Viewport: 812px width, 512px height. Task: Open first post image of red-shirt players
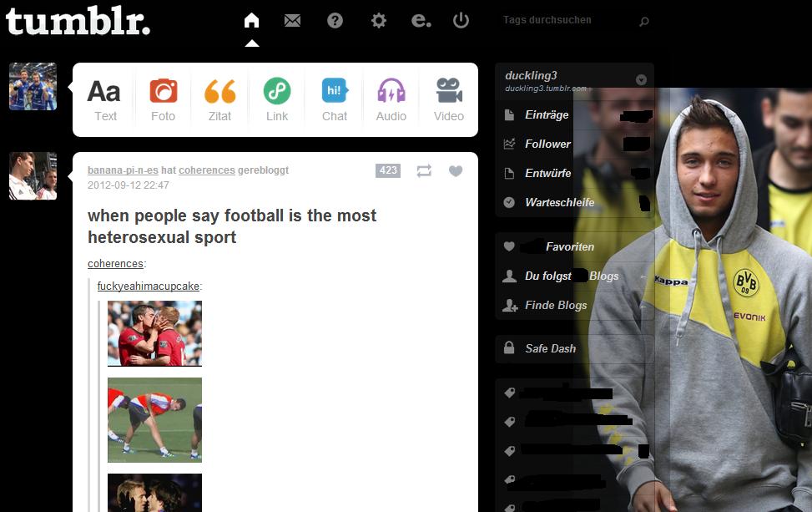(x=155, y=333)
